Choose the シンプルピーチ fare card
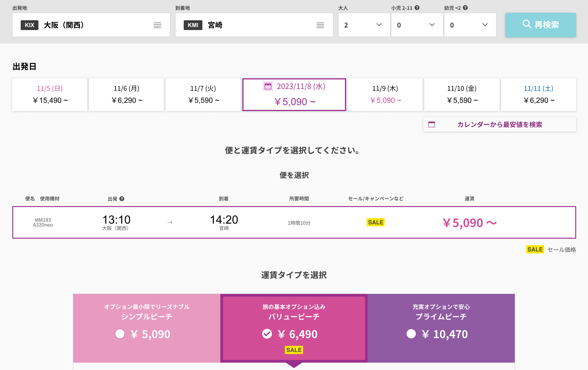Screen dimensions: 588x370 coord(146,328)
